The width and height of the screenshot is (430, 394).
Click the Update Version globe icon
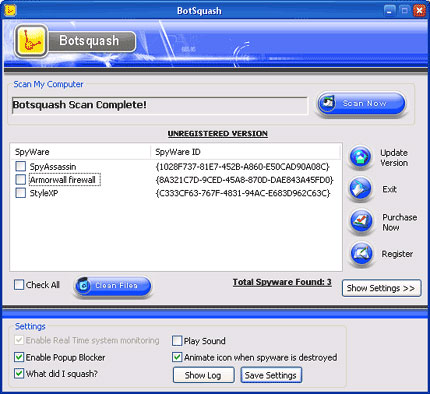(360, 157)
